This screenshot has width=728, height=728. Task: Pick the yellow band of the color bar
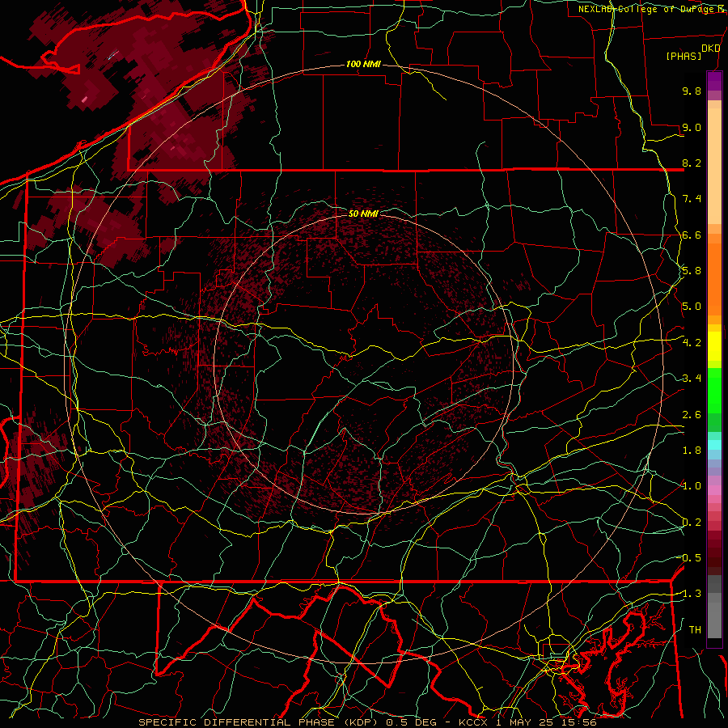coord(714,346)
